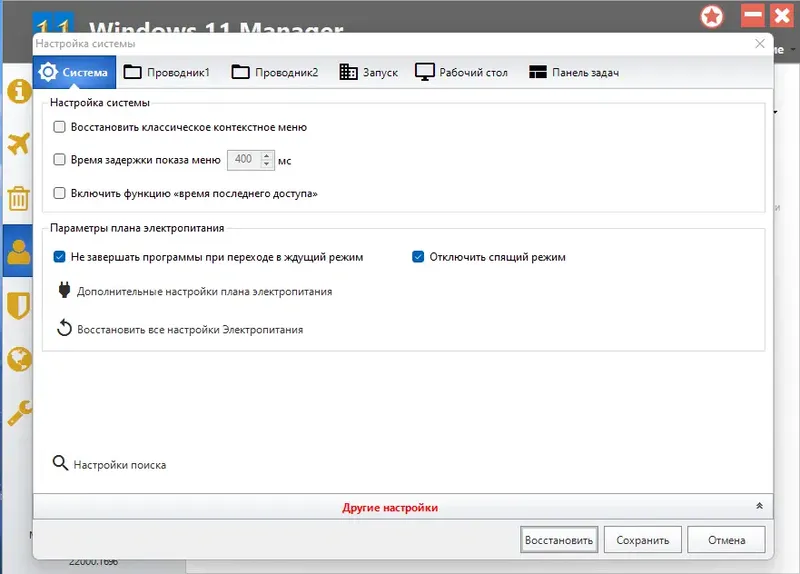
Task: Click the Сохранить button
Action: point(643,540)
